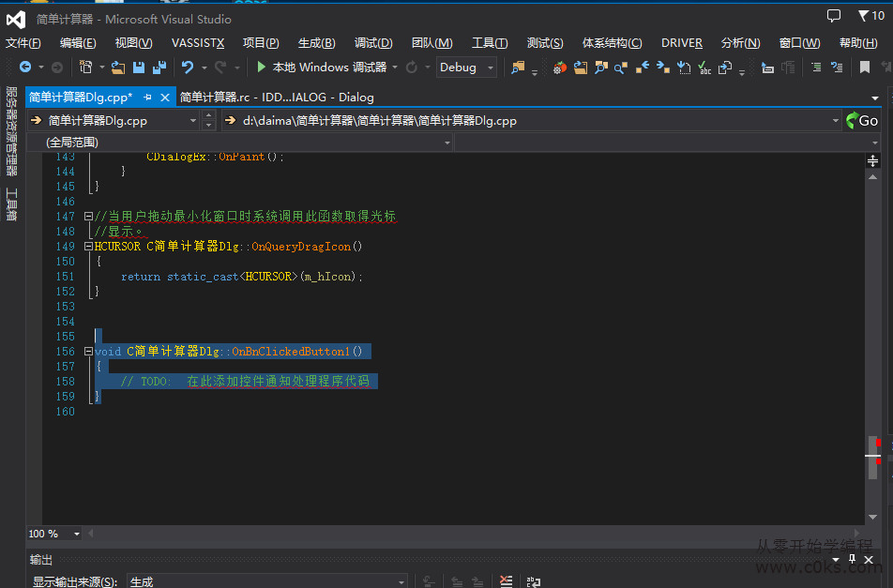Click the green Go button
Viewport: 893px width, 588px height.
point(862,120)
